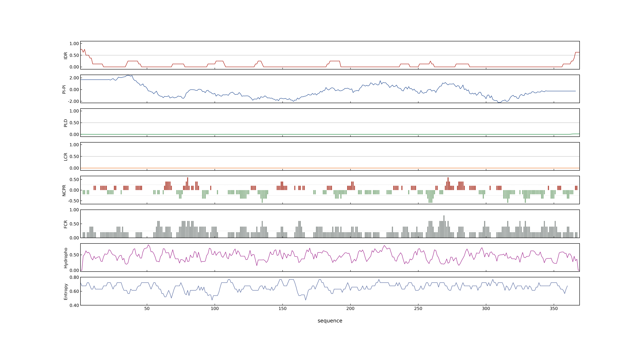
Task: Click the x-axis tick label 350
Action: 554,309
